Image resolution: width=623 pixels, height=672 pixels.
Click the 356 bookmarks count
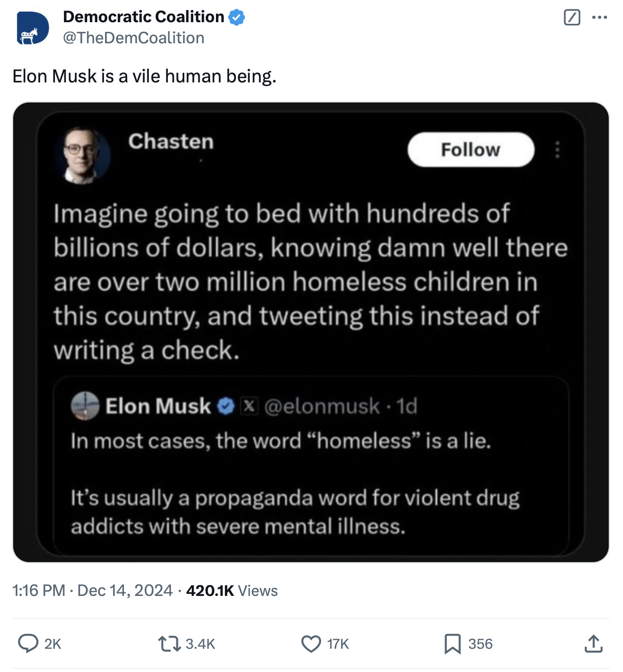point(480,644)
